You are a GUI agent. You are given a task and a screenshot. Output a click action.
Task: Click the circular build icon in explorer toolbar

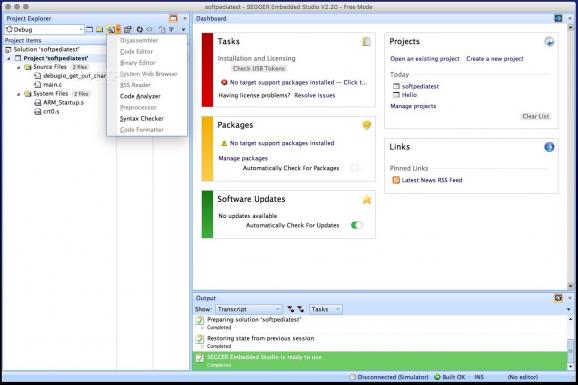coord(140,30)
